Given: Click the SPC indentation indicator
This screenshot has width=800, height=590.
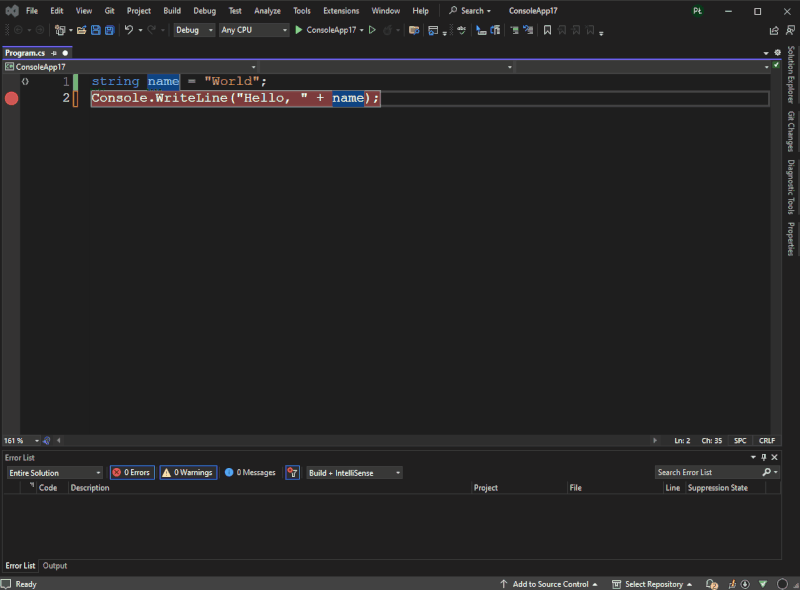Looking at the screenshot, I should 740,440.
